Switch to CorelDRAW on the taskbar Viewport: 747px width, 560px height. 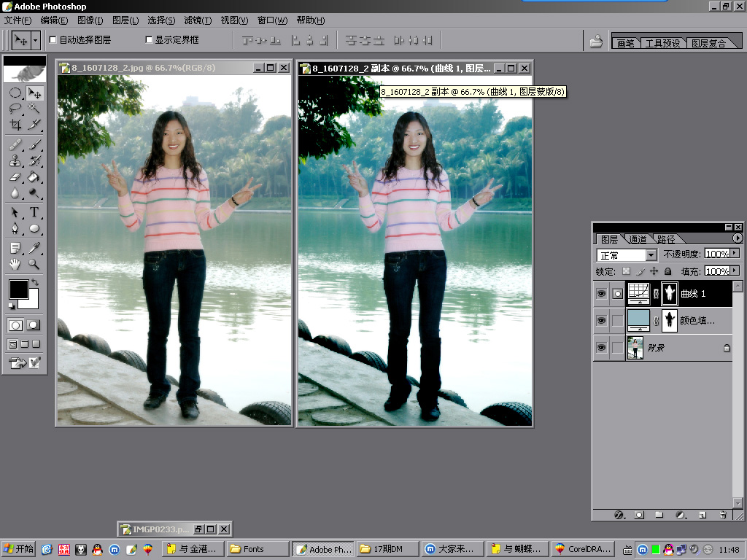click(583, 549)
